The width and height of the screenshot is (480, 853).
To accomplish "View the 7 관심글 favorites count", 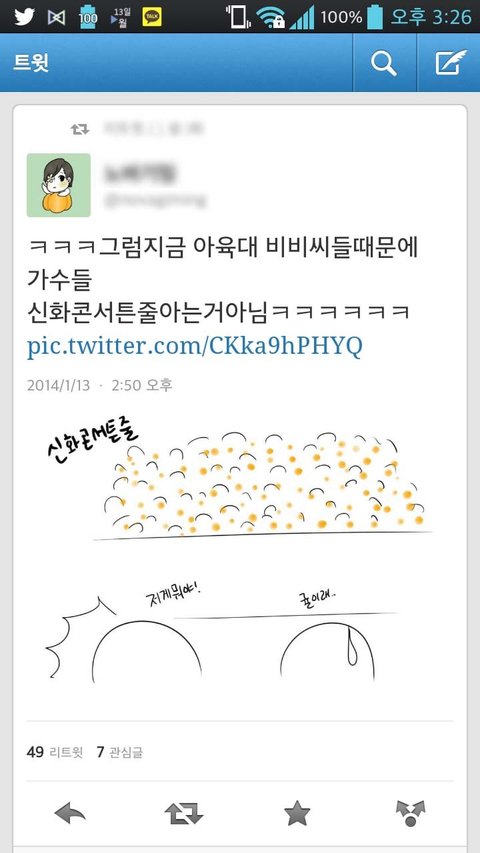I will click(119, 752).
